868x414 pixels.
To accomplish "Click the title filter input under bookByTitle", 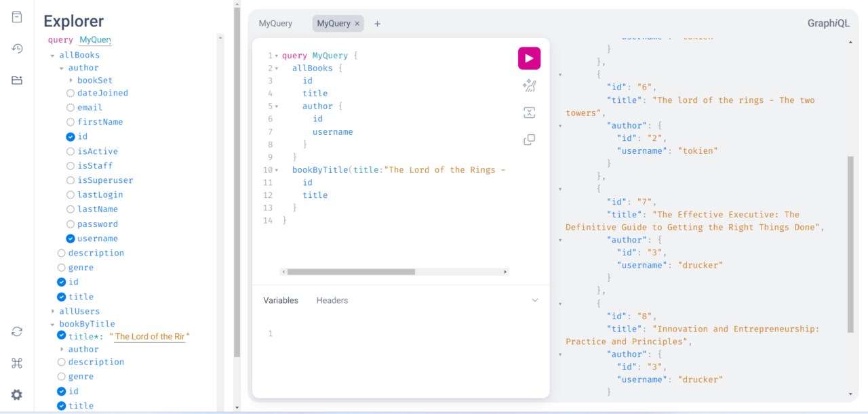I will pyautogui.click(x=149, y=336).
